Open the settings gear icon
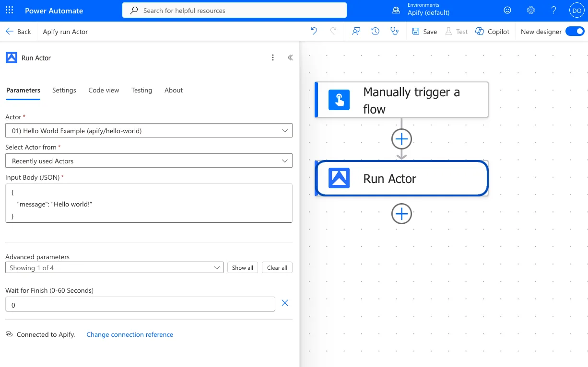The height and width of the screenshot is (367, 588). [x=531, y=10]
